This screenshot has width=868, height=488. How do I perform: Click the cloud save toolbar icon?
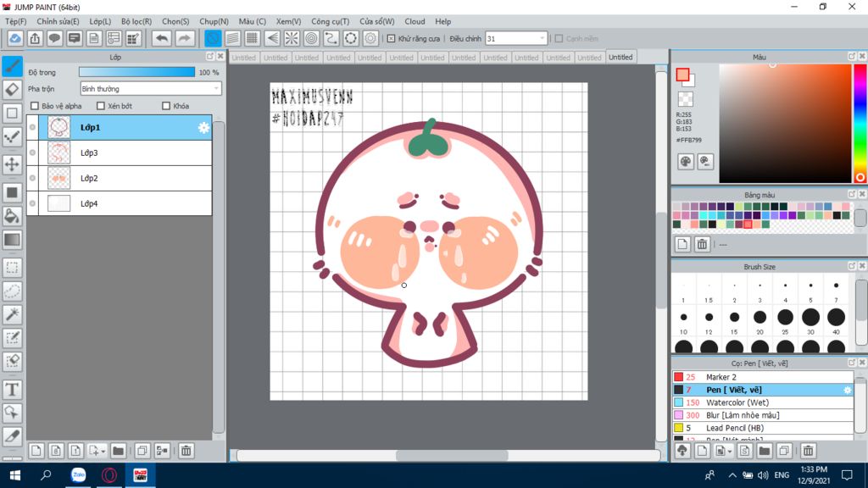15,38
